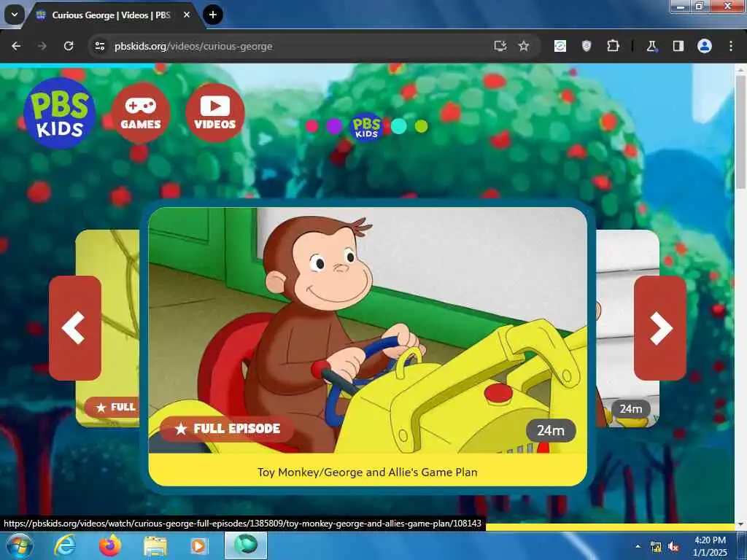Click the 24m duration badge on main video
Viewport: 747px width, 560px height.
551,430
